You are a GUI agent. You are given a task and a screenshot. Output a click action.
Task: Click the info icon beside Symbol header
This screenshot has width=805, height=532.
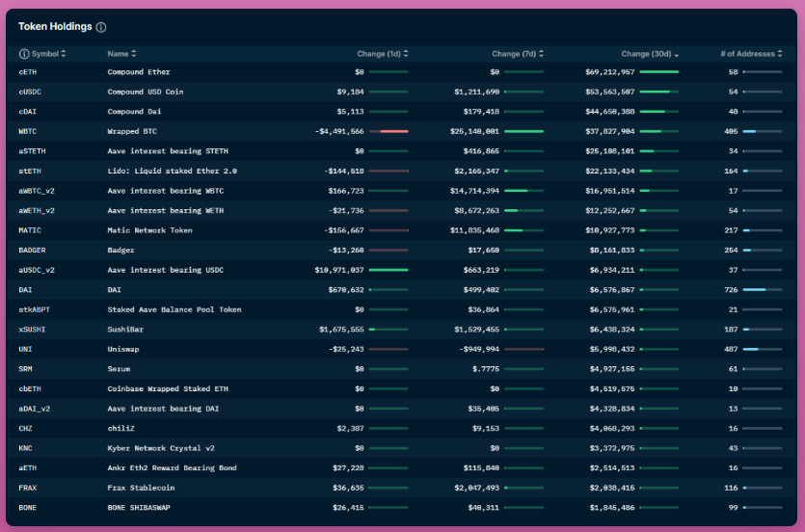[x=23, y=54]
